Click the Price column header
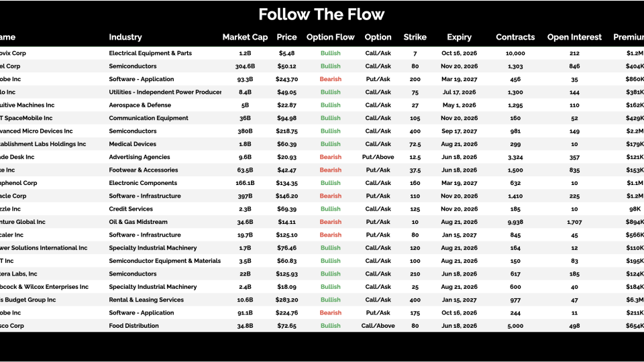Image resolution: width=644 pixels, height=362 pixels. pos(286,38)
